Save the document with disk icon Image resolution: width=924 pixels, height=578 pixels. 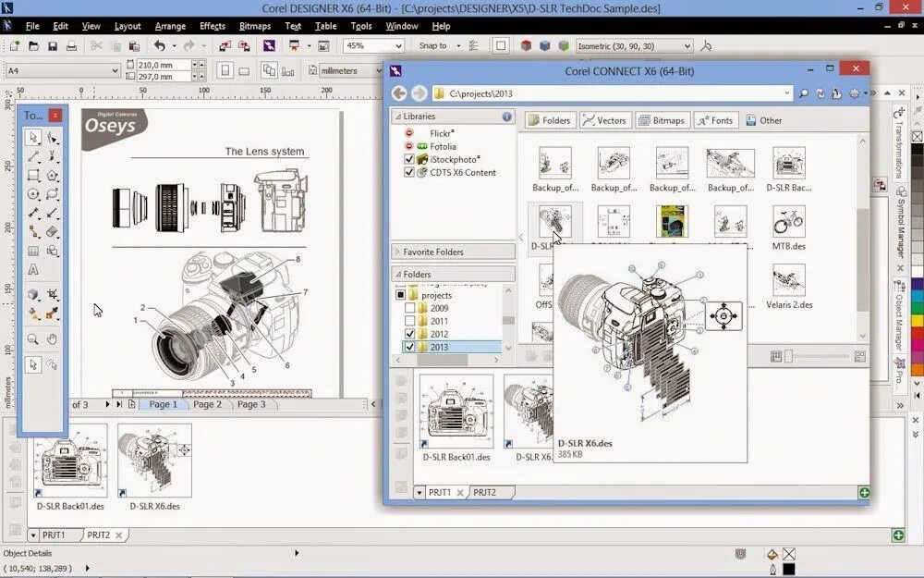(x=53, y=45)
